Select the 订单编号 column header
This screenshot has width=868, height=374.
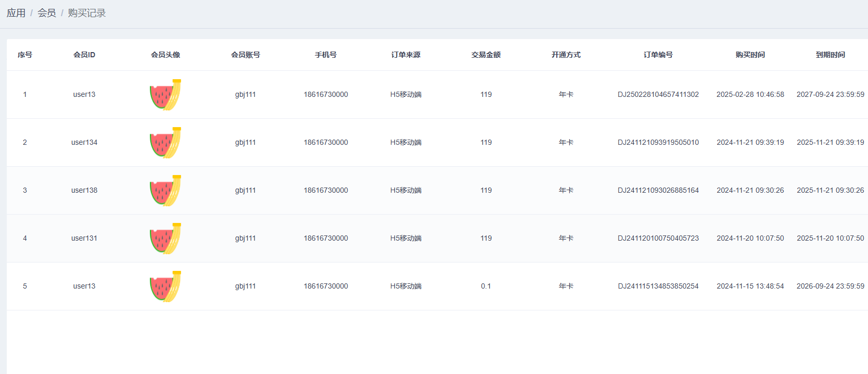[658, 55]
